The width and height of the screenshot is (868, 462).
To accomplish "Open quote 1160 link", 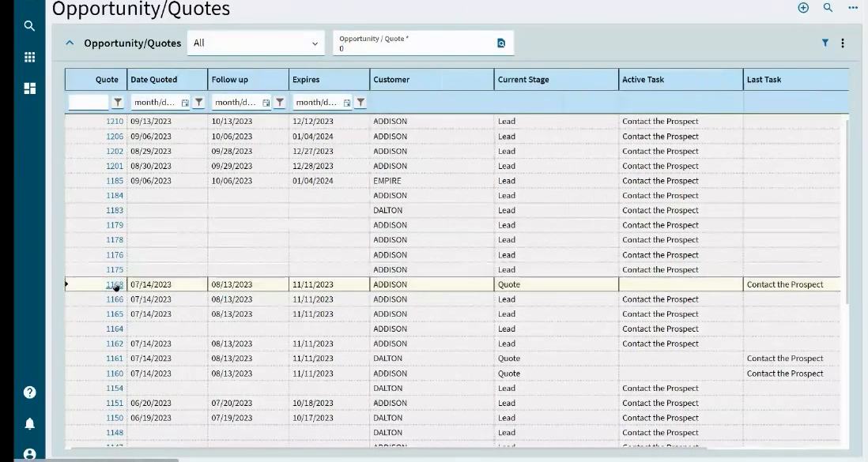I will pos(115,374).
